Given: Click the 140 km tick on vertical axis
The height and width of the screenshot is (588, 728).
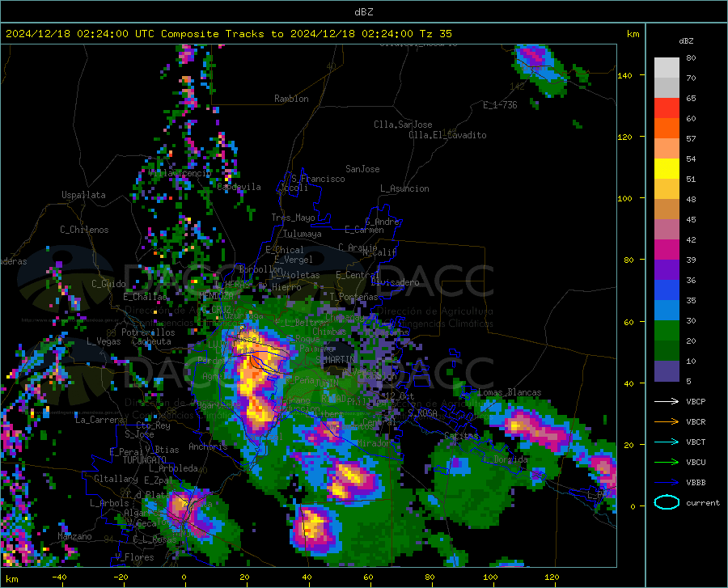Looking at the screenshot, I should click(624, 75).
